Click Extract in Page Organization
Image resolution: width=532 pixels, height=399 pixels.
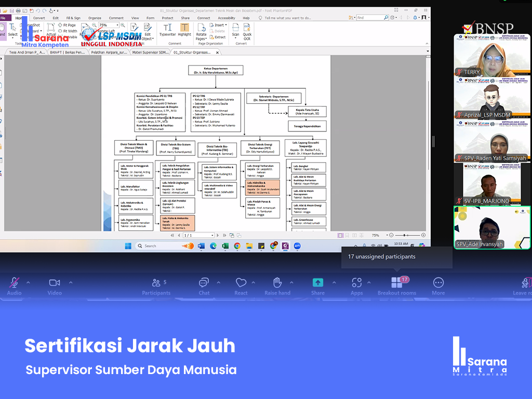click(220, 37)
